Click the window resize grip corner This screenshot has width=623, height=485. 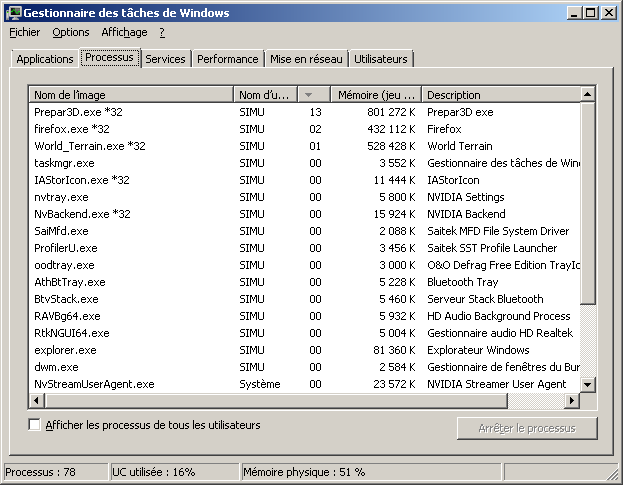point(612,475)
